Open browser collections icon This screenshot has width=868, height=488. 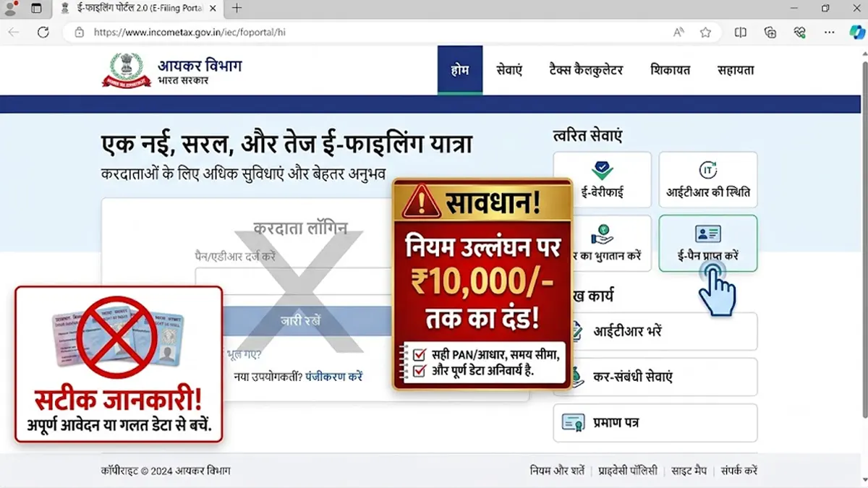(x=770, y=32)
